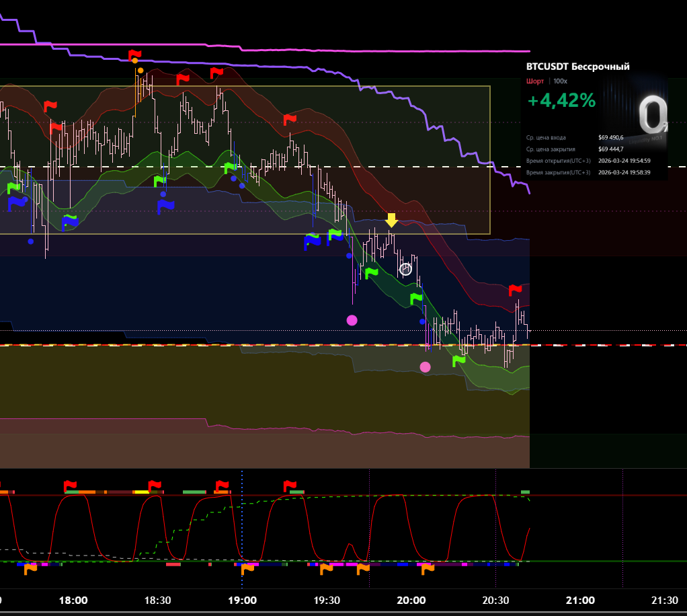
Task: Click the +4,42% profit value
Action: 561,101
